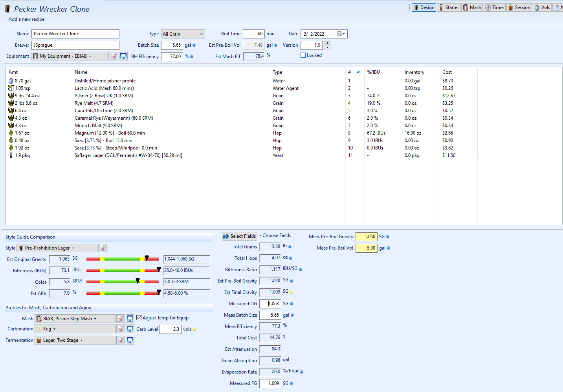
Task: Sort ingredients by the Cost column header
Action: pos(458,72)
